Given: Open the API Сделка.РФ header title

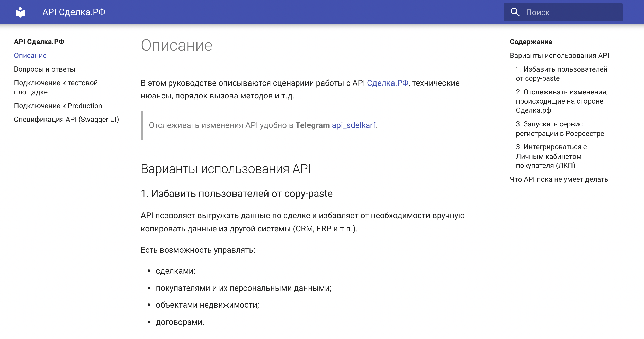Looking at the screenshot, I should (74, 12).
